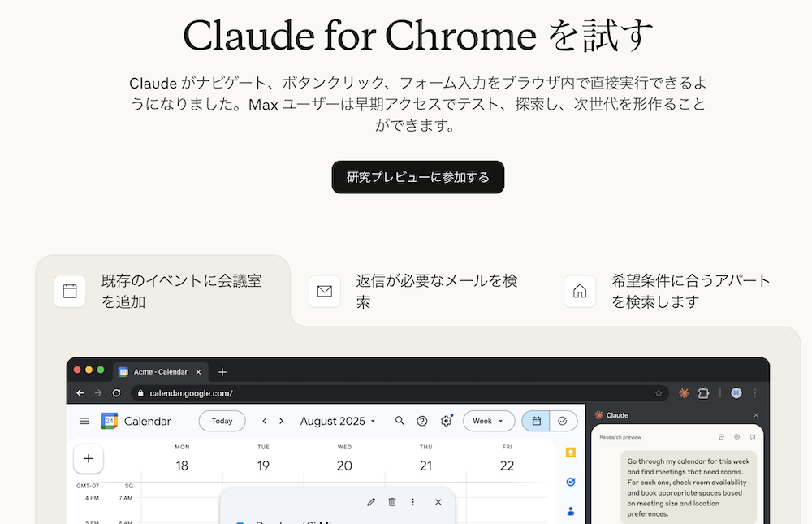This screenshot has width=812, height=524.
Task: Open event options three-dot menu
Action: 412,502
